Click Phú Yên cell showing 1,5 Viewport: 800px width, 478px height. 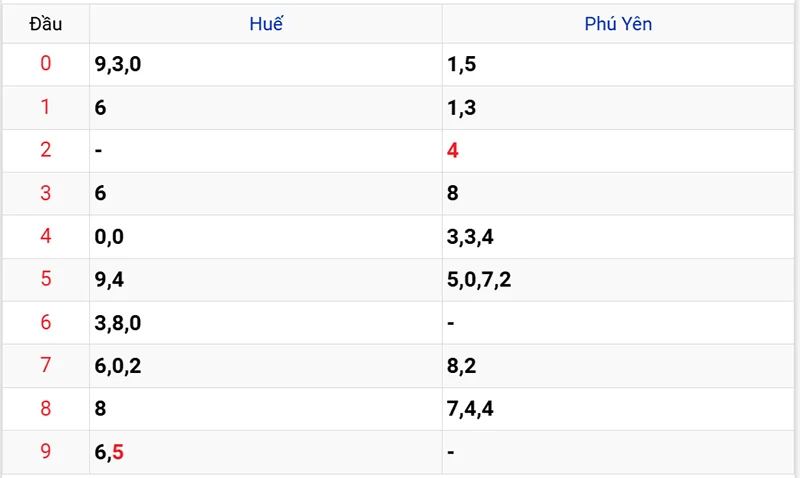coord(461,65)
